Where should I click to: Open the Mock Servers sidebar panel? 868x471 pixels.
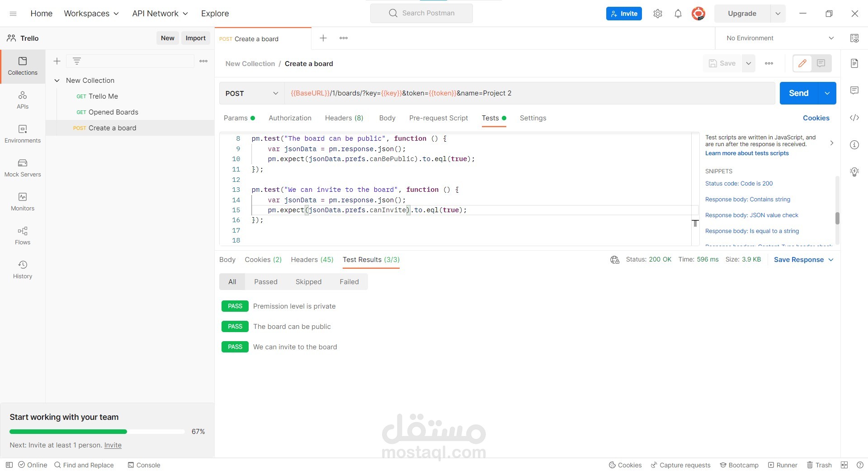point(23,168)
